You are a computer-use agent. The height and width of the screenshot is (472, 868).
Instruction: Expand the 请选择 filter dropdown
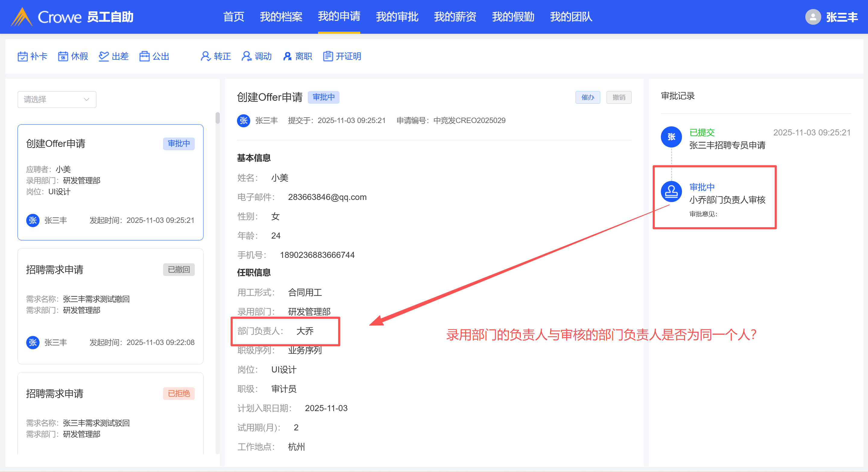pyautogui.click(x=51, y=100)
